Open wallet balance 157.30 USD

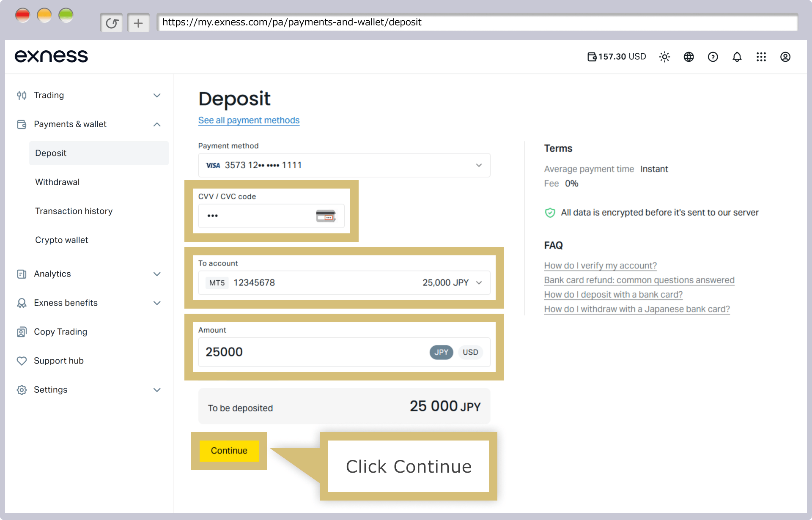(x=617, y=57)
